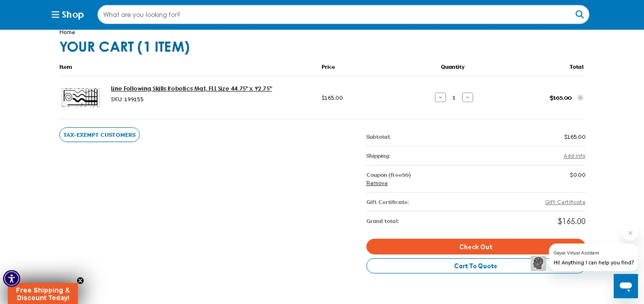Click the SKU:199155 text
The height and width of the screenshot is (304, 644).
point(127,99)
